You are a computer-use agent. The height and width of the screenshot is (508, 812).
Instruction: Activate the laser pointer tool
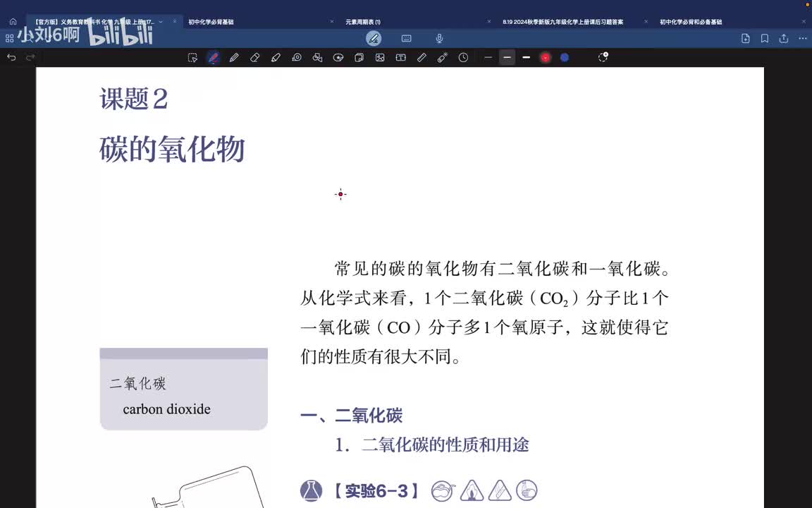pyautogui.click(x=442, y=58)
